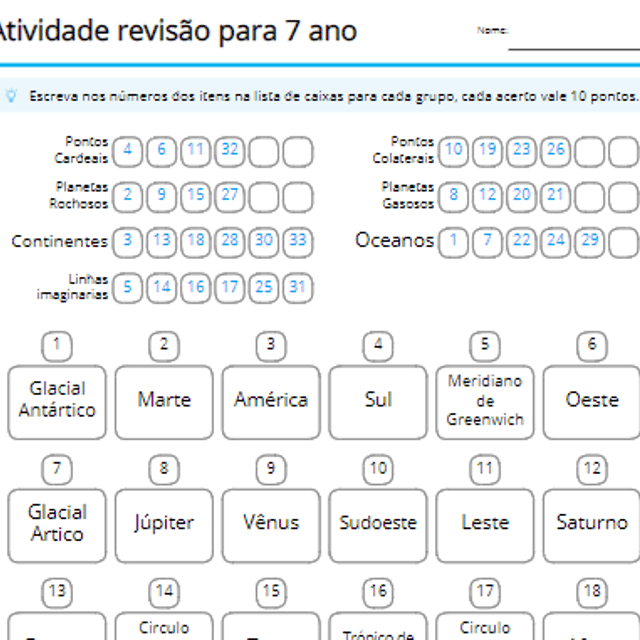Select Pontos Colaterais box containing 19

487,152
